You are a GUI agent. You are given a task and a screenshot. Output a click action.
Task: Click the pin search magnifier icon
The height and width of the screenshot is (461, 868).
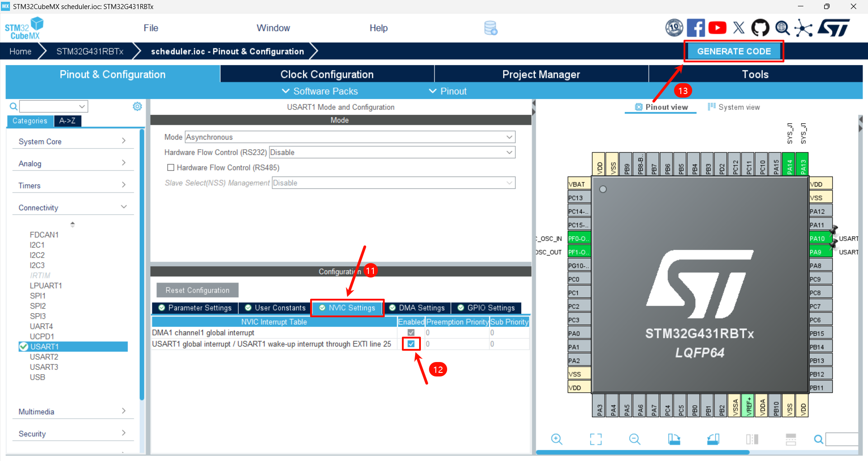pos(818,439)
